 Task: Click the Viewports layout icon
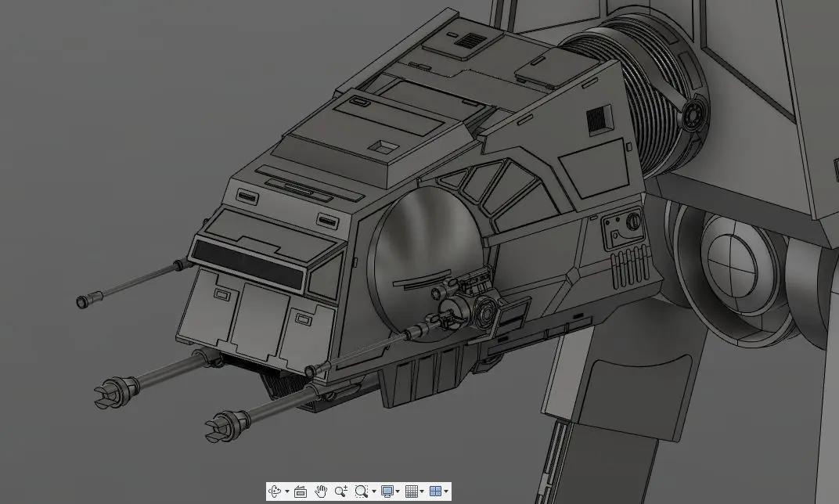(x=436, y=491)
